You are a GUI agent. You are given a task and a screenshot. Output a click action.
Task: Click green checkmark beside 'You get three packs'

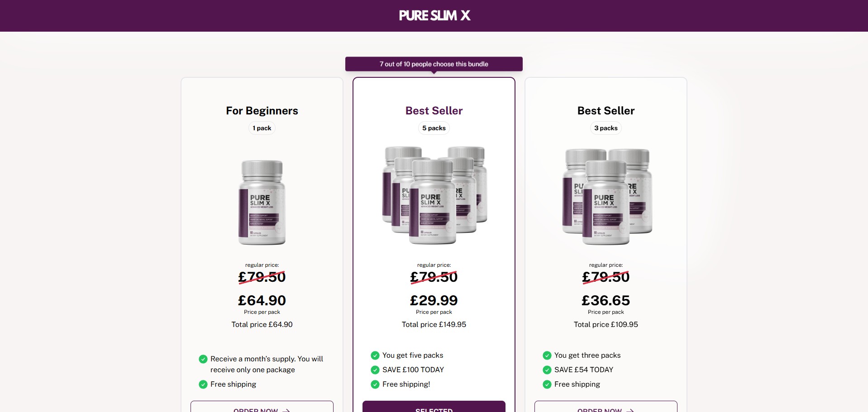click(547, 355)
